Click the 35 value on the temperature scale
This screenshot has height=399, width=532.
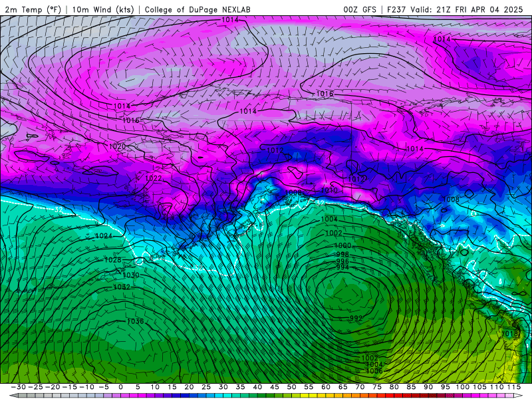point(240,387)
